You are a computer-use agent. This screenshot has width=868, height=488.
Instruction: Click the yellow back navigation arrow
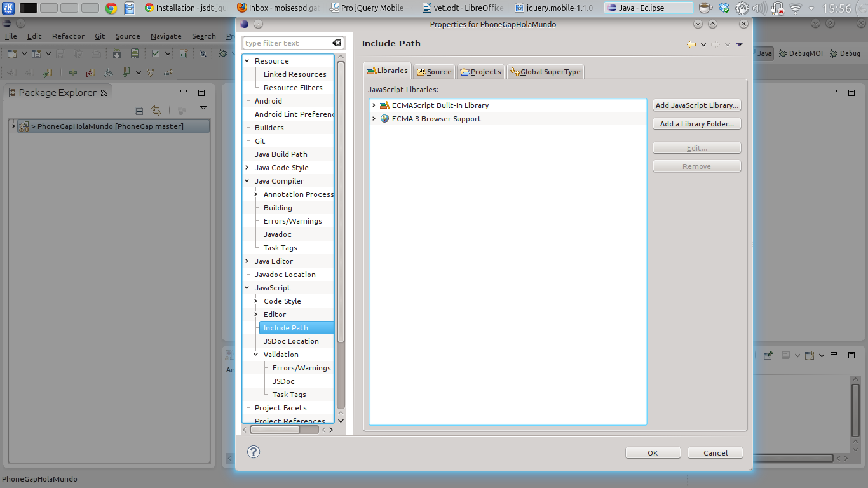coord(691,44)
